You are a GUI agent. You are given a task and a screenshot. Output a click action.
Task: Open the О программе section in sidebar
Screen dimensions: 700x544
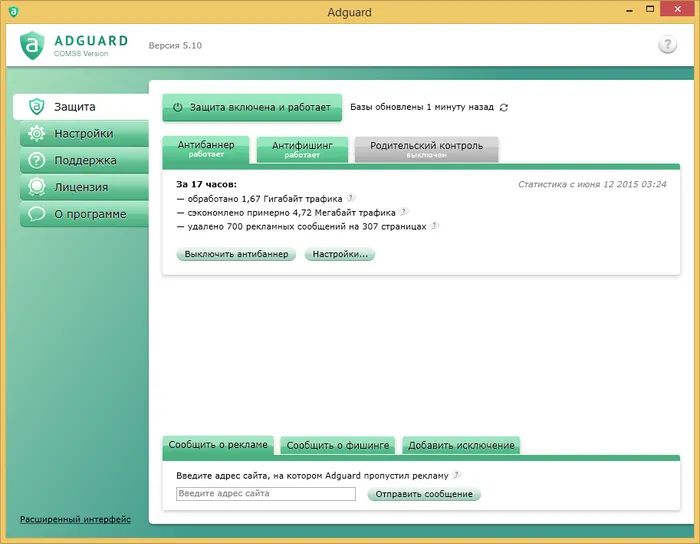coord(84,214)
